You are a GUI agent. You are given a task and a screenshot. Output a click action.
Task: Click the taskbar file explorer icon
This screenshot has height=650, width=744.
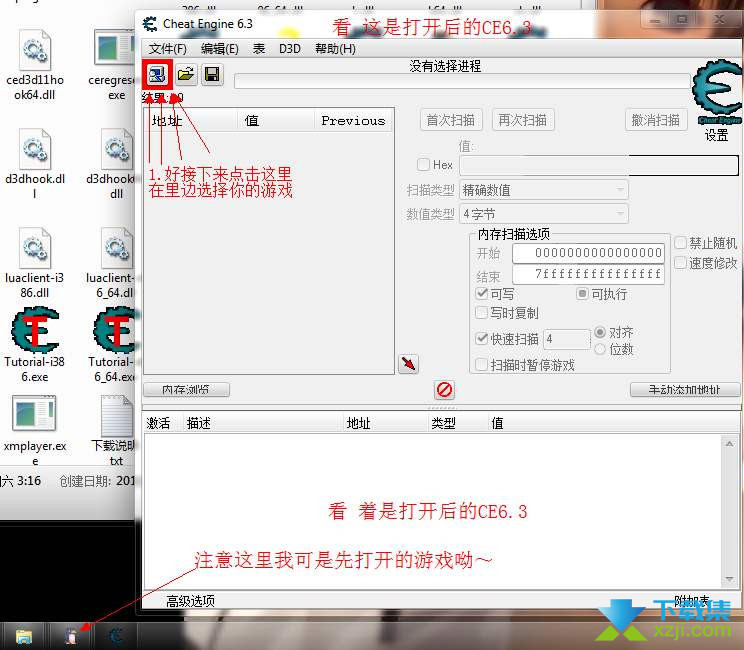pyautogui.click(x=24, y=636)
